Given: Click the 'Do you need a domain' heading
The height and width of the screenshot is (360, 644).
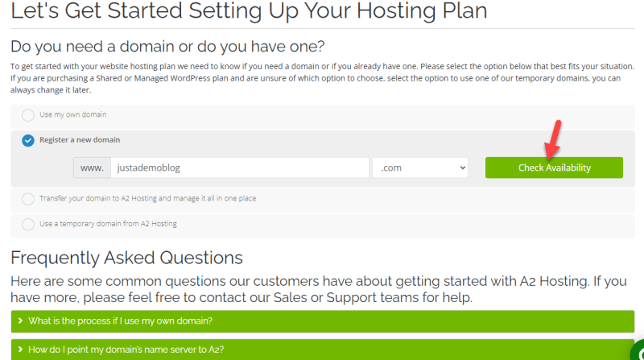Looking at the screenshot, I should pyautogui.click(x=167, y=47).
